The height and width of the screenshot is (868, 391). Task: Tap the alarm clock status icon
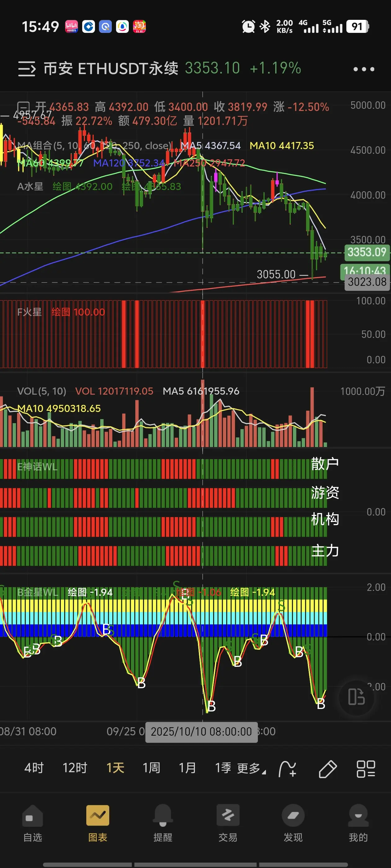click(248, 27)
